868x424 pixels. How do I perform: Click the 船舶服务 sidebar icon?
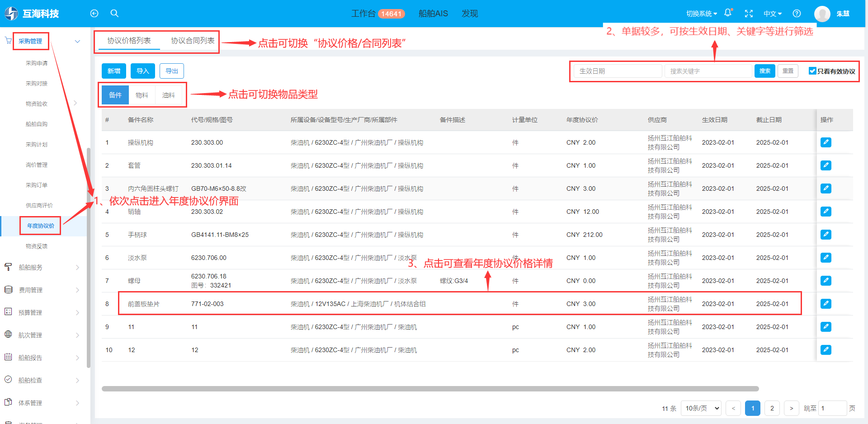(8, 267)
